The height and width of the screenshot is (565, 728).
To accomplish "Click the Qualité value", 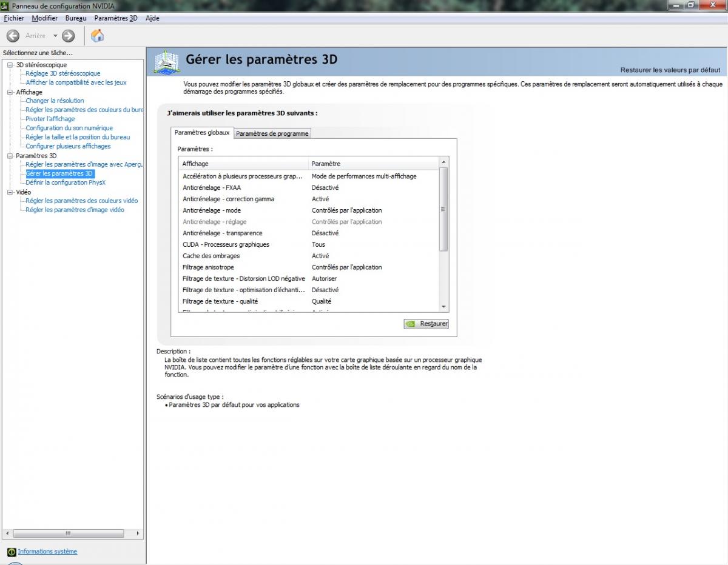I will tap(322, 301).
